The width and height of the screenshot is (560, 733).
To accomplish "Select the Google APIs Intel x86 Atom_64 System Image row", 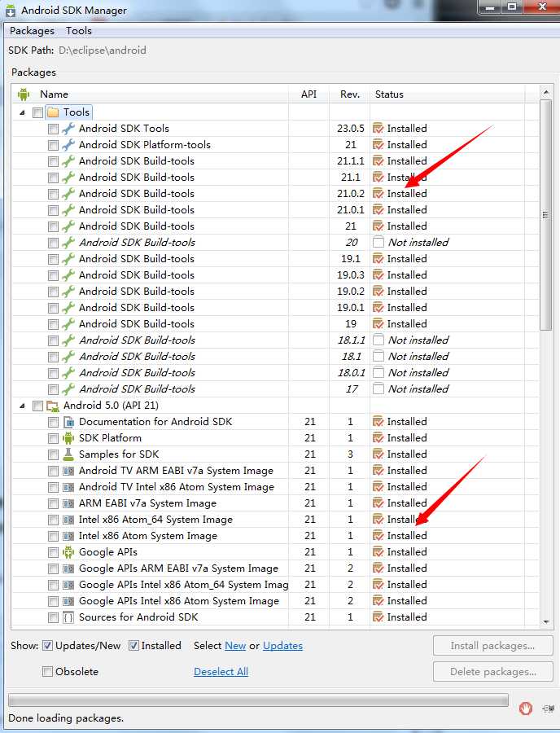I will pyautogui.click(x=184, y=585).
